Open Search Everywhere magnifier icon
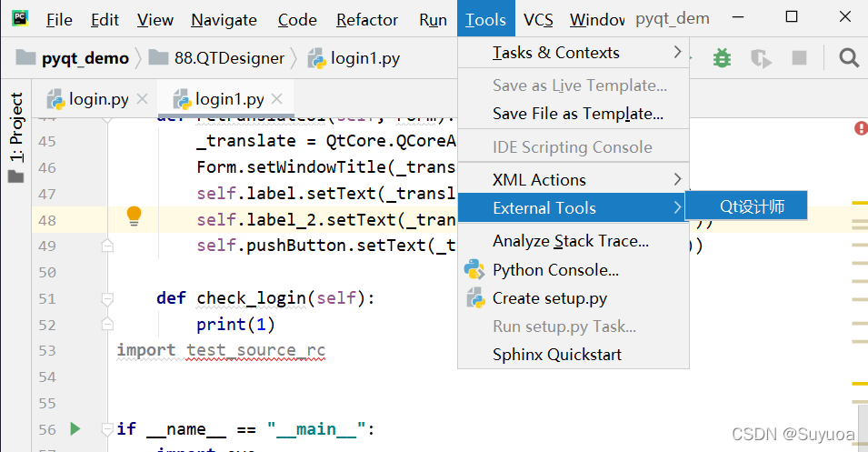 [849, 58]
